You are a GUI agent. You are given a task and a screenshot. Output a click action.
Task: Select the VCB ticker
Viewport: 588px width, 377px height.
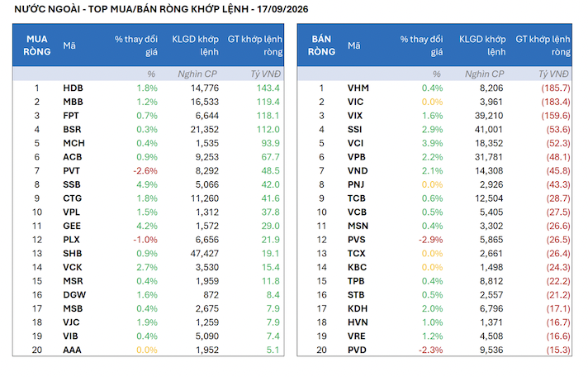[357, 212]
